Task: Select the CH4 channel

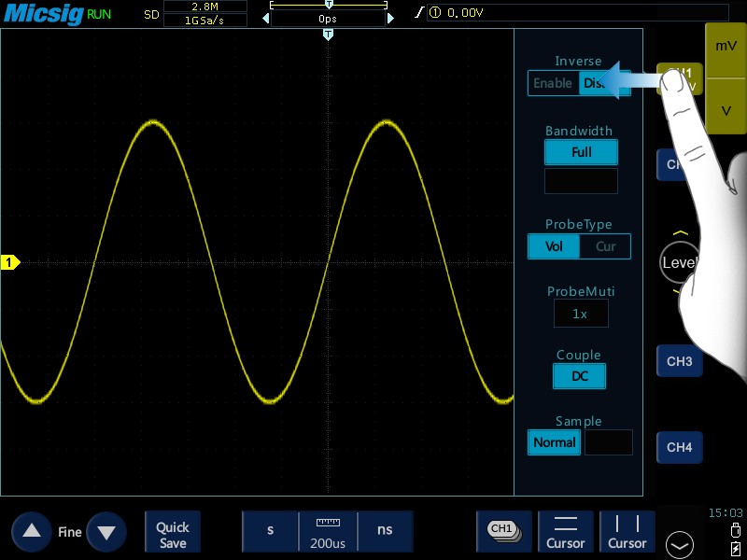Action: point(679,448)
